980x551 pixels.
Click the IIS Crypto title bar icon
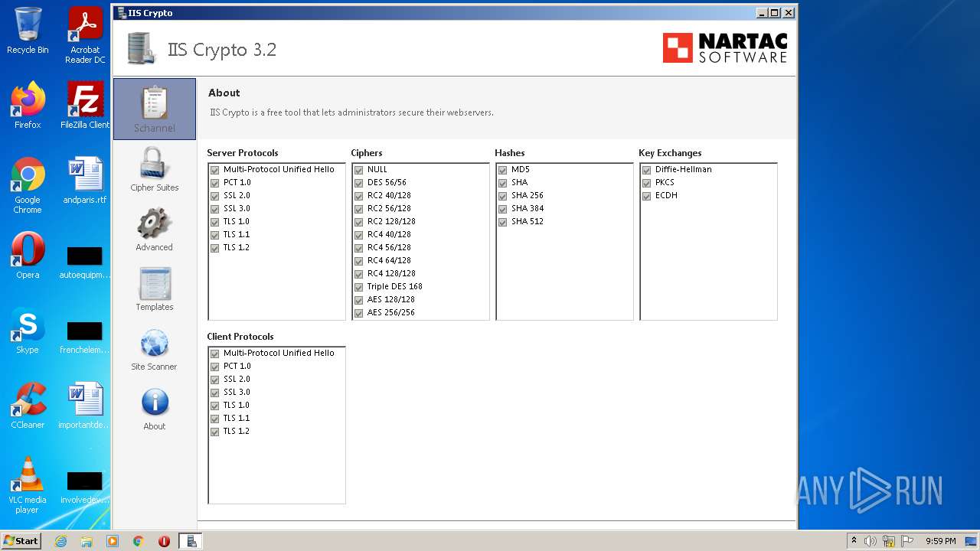tap(121, 12)
